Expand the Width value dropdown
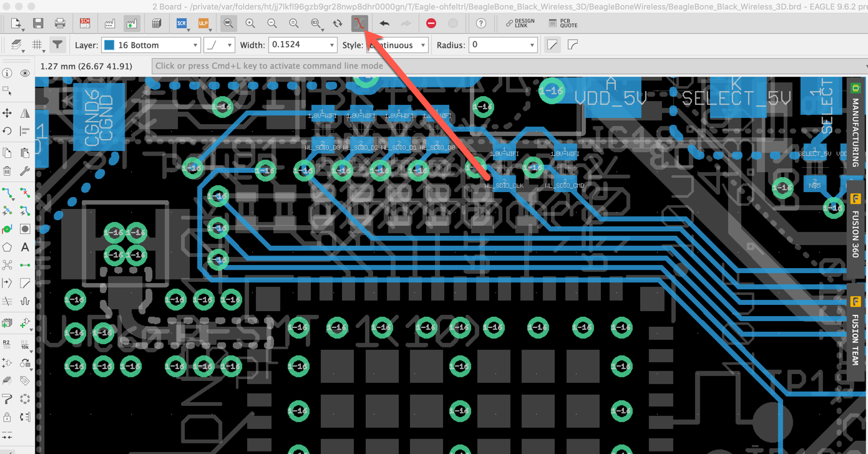 coord(331,44)
